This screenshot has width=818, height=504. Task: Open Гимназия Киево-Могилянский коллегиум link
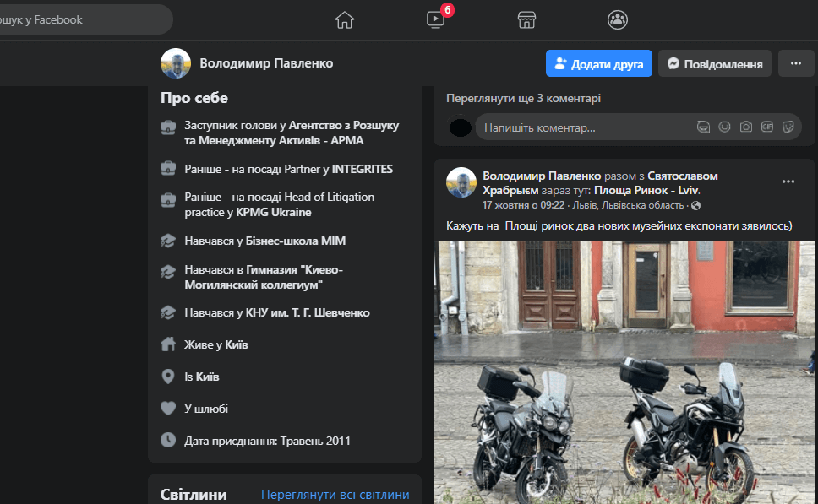coord(264,277)
